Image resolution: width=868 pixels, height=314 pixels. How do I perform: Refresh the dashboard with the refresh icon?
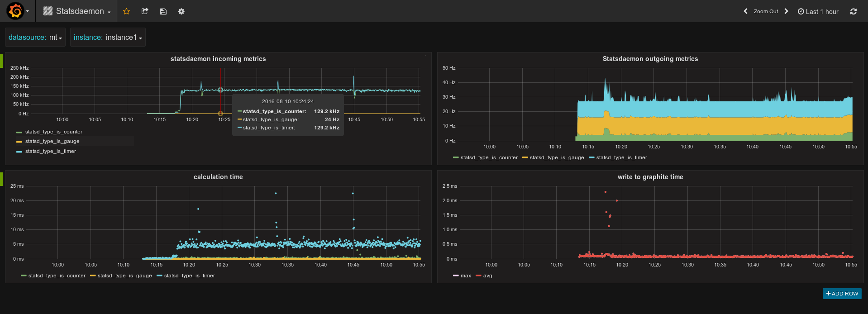[854, 11]
